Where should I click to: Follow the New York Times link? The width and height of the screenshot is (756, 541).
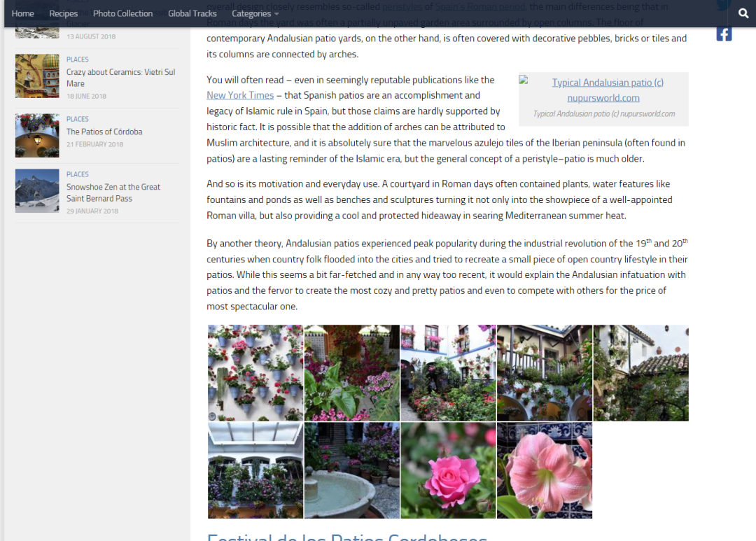240,95
